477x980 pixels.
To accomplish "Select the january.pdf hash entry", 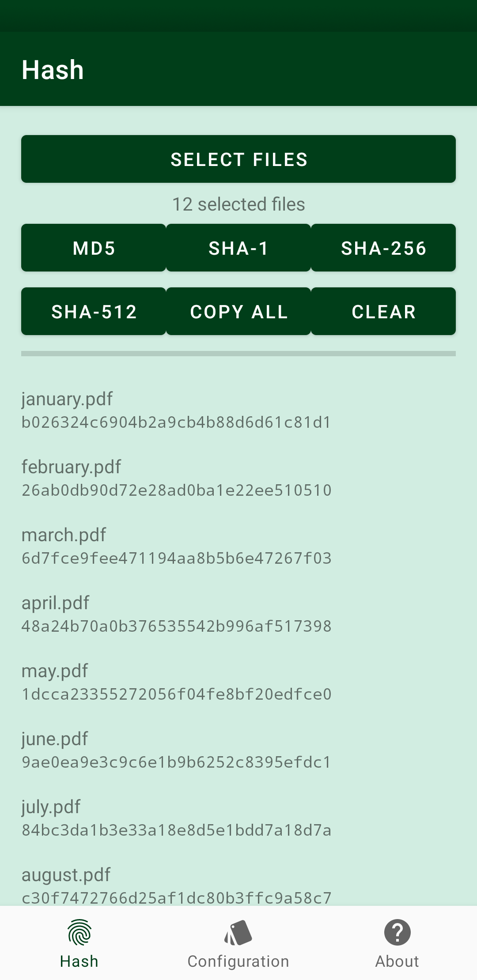I will (x=176, y=411).
